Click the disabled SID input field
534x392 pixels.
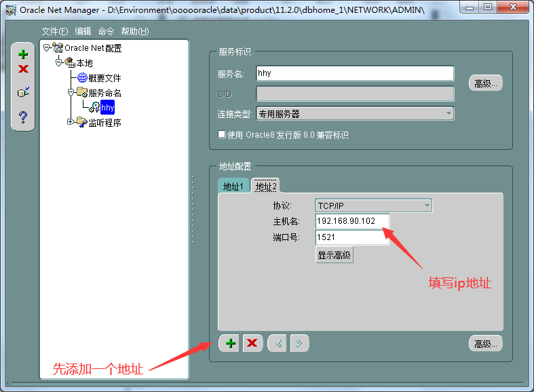click(355, 94)
